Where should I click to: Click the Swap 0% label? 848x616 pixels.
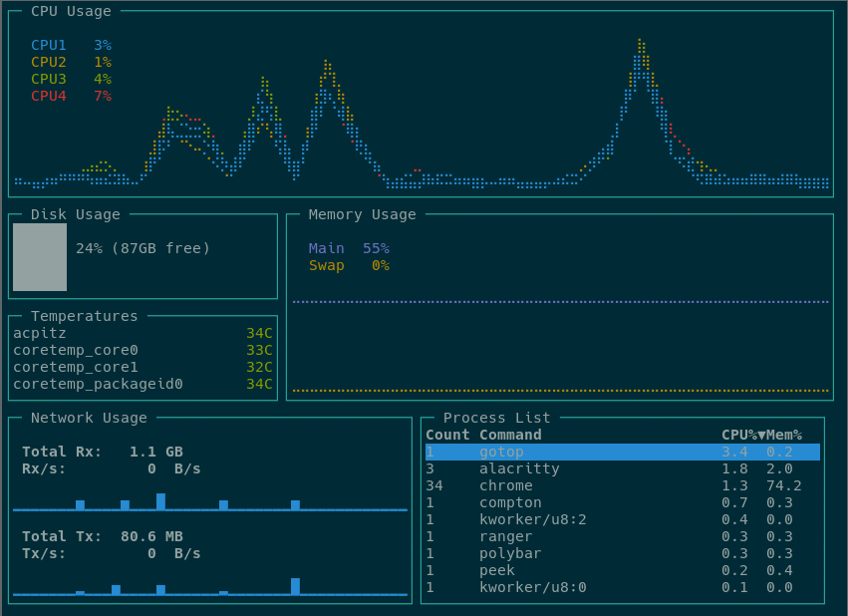349,265
